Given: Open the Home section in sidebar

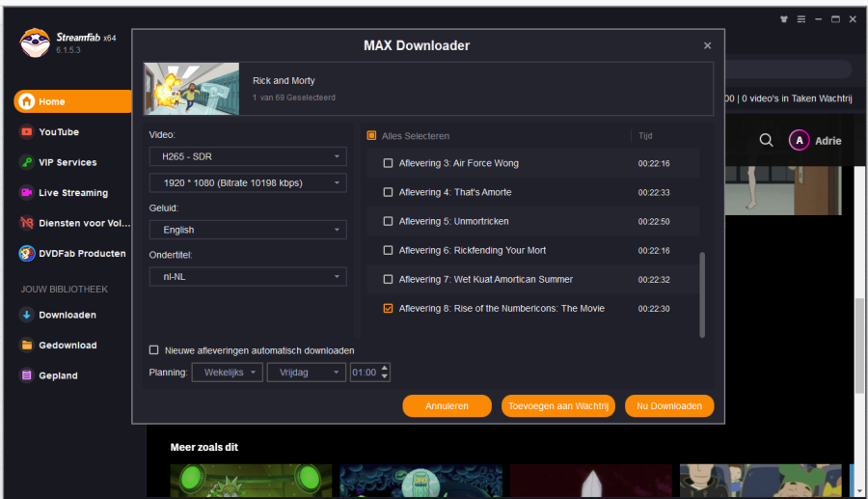Looking at the screenshot, I should pos(72,101).
